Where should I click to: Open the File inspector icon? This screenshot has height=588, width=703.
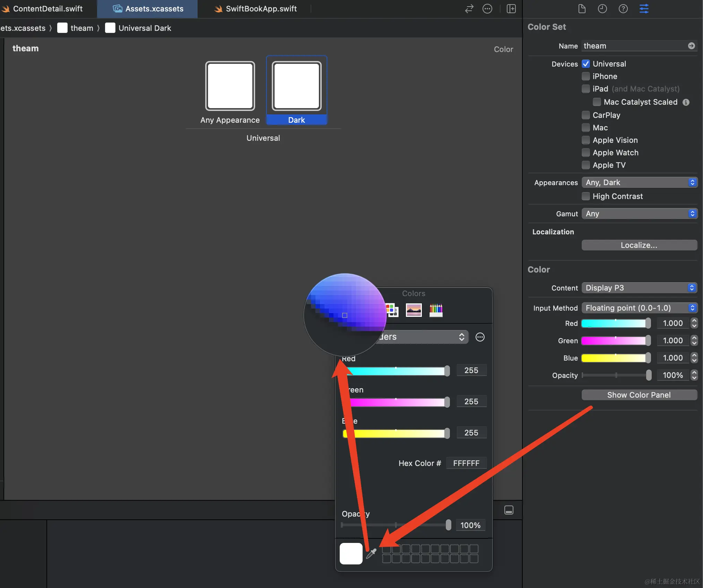click(x=582, y=9)
